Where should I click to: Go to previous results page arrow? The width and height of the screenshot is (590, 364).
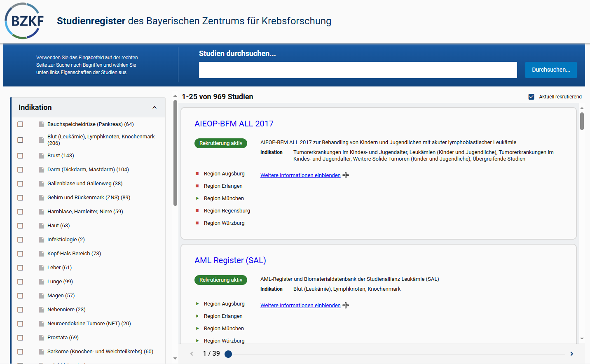point(192,354)
